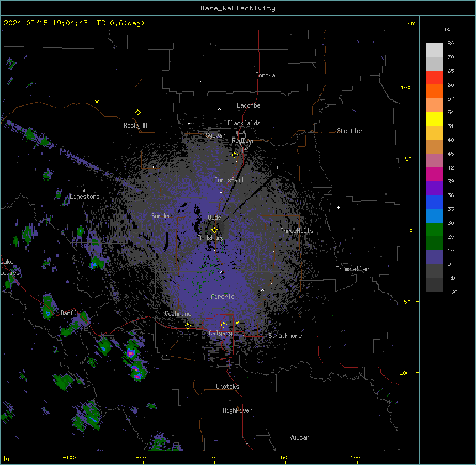This screenshot has width=476, height=465.
Task: Pick the purple 39 dBZ legend color
Action: tap(434, 188)
